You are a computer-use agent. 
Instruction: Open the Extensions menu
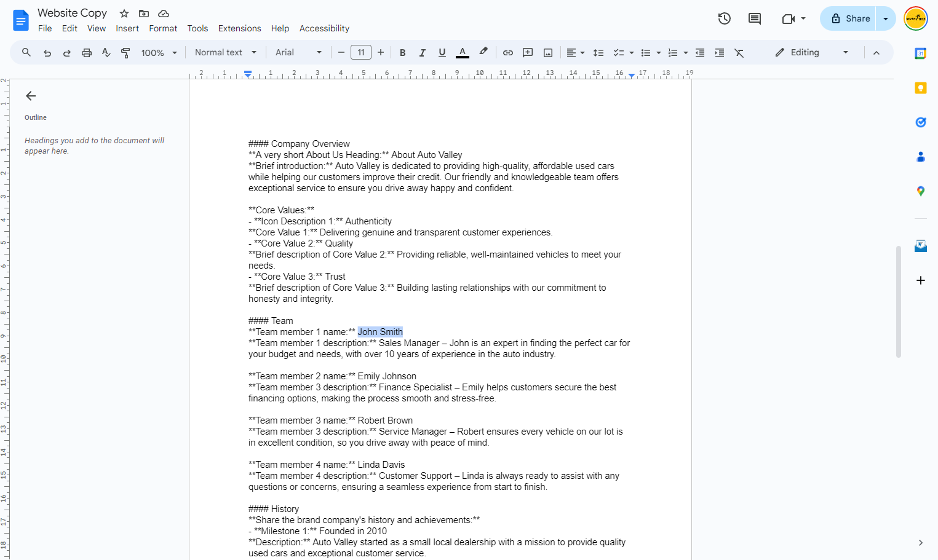(239, 28)
